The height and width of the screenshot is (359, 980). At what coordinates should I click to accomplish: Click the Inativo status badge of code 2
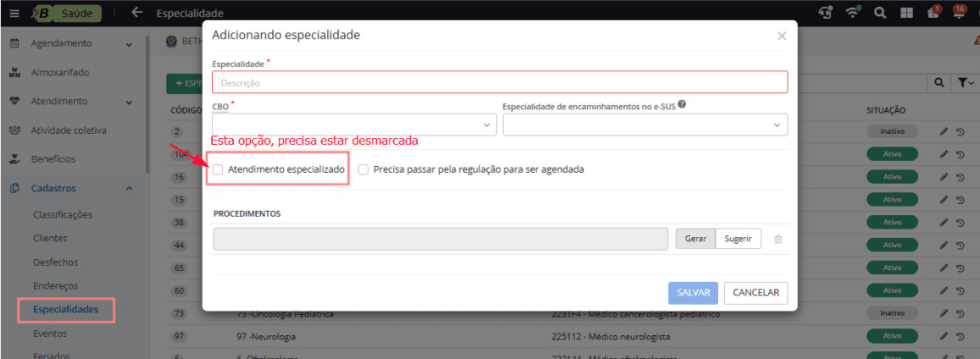pos(892,132)
